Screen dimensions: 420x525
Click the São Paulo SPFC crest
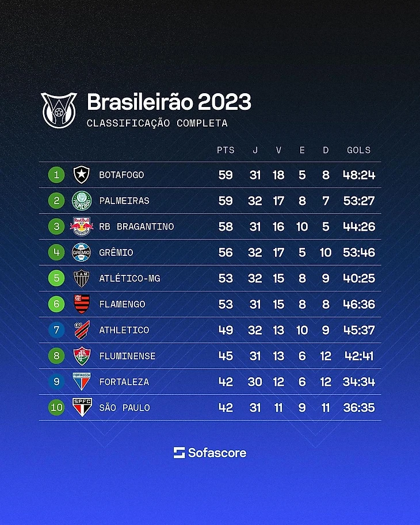click(81, 408)
